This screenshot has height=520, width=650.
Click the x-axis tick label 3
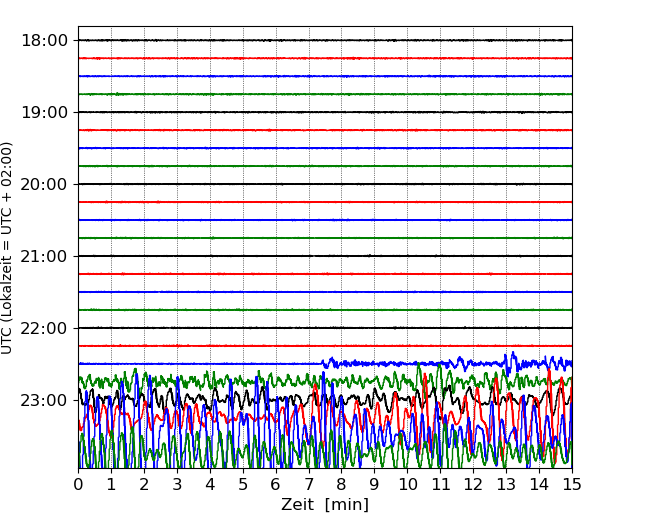[177, 484]
